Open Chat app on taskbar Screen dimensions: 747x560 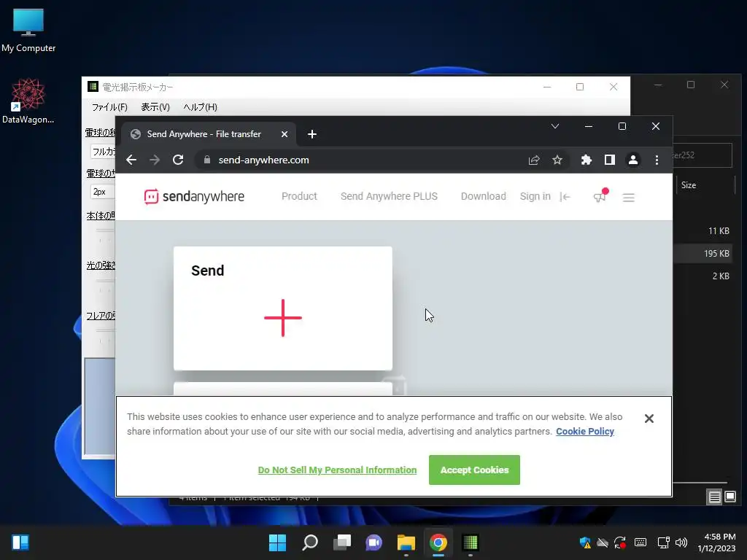pyautogui.click(x=374, y=542)
